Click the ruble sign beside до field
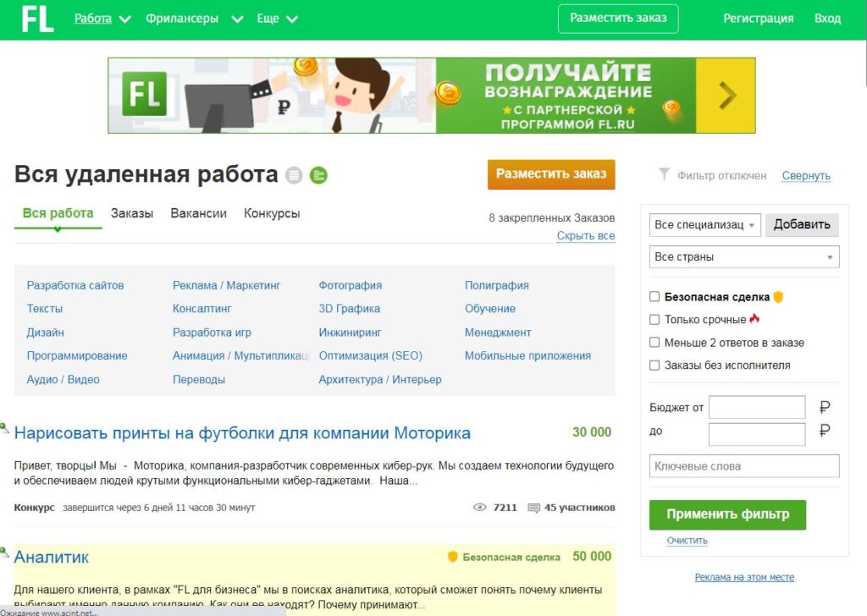Image resolution: width=867 pixels, height=616 pixels. [x=825, y=431]
